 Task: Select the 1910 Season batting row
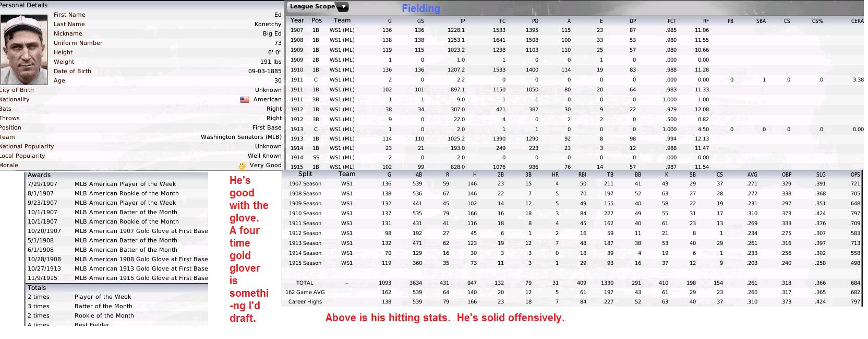[x=573, y=213]
